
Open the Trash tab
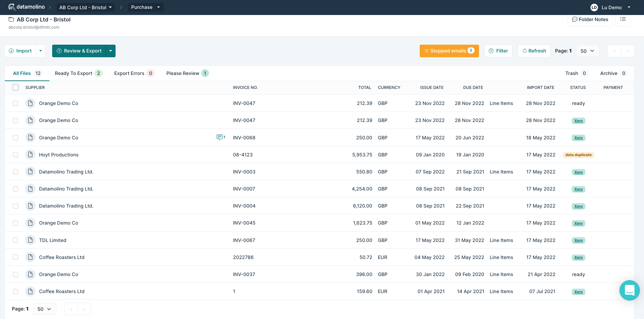tap(576, 73)
